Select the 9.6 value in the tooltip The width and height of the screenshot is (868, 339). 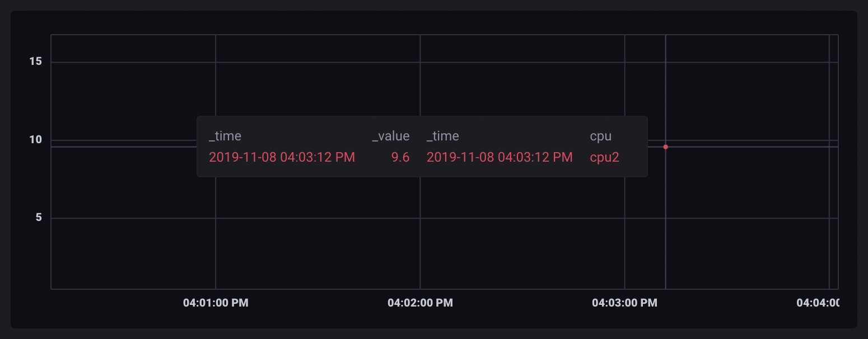click(x=400, y=157)
